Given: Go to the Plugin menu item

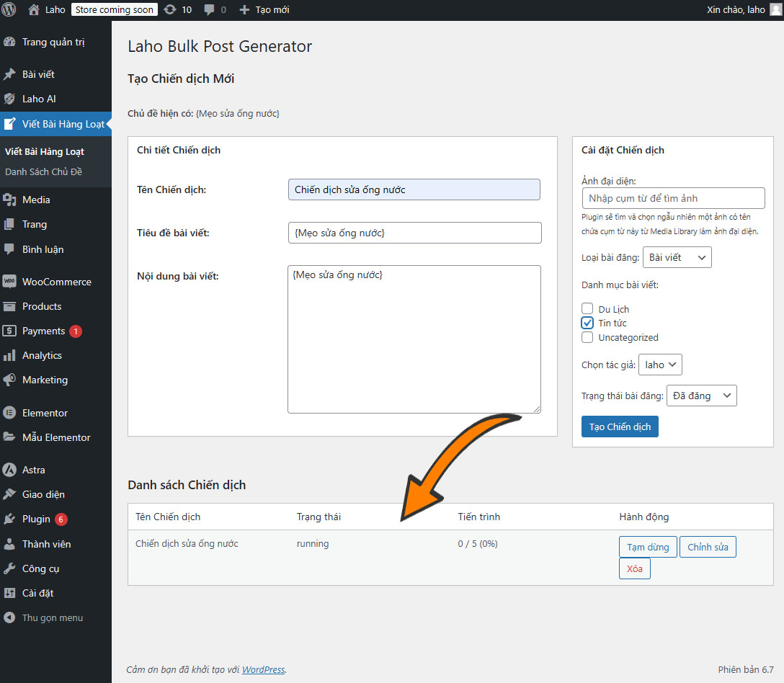Looking at the screenshot, I should 36,519.
